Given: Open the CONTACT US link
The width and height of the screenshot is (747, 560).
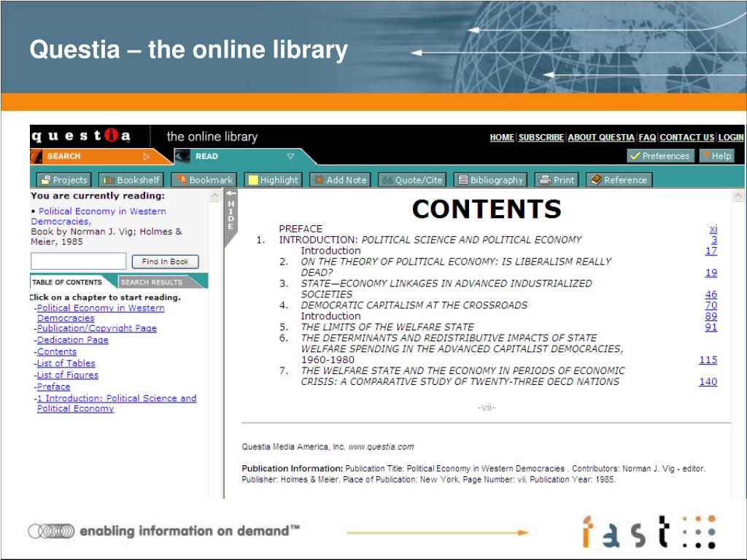Looking at the screenshot, I should [686, 137].
